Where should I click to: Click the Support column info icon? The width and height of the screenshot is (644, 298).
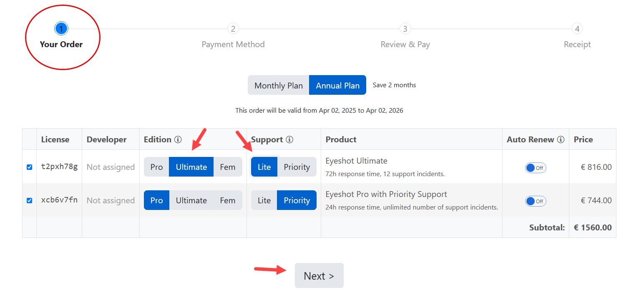(x=289, y=139)
